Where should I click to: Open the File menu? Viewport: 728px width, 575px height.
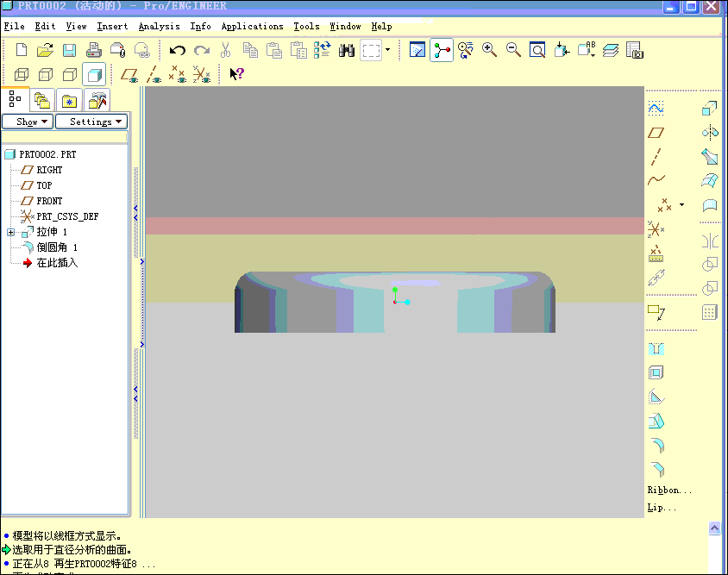(14, 27)
